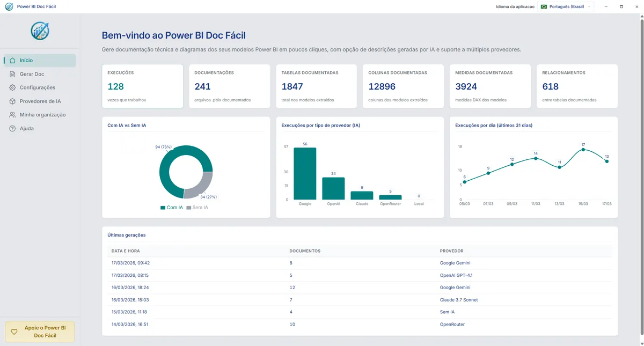This screenshot has height=346, width=644.
Task: Click the Brazil flag icon
Action: tap(544, 6)
